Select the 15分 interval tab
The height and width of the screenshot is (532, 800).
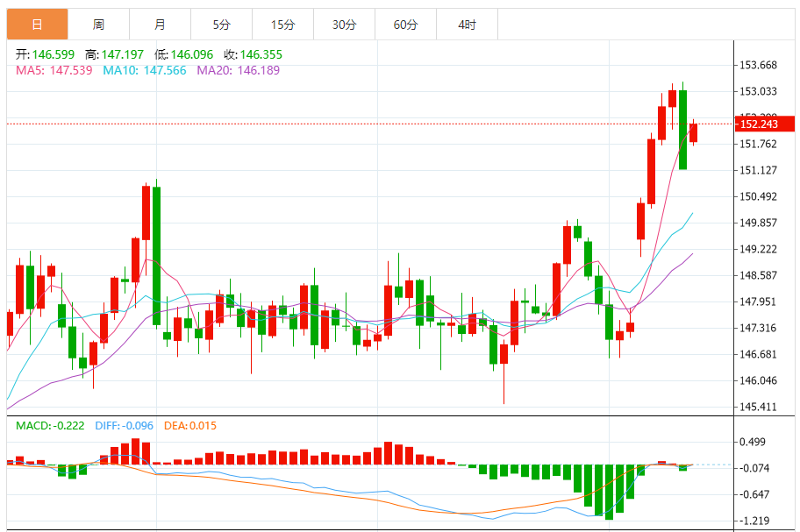pyautogui.click(x=282, y=25)
